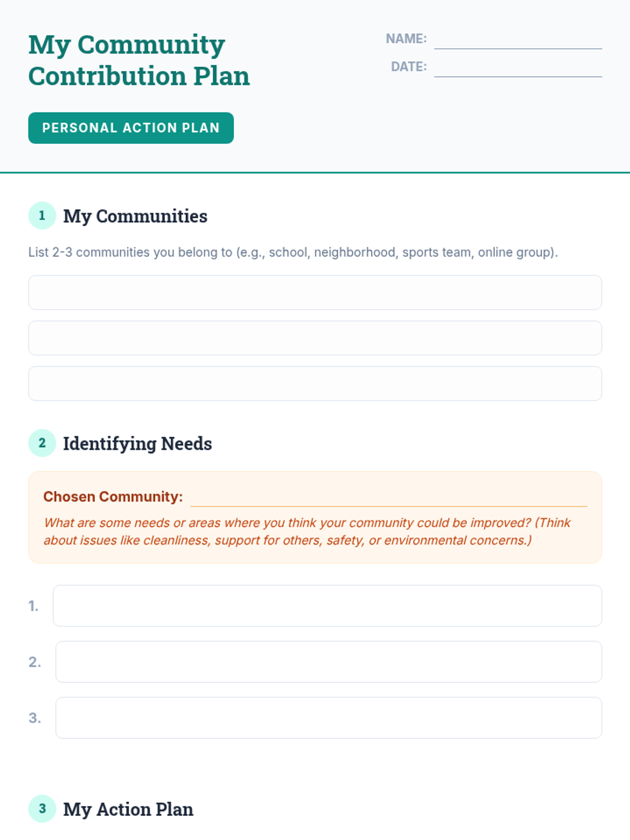The width and height of the screenshot is (630, 840).
Task: Click need number 2 answer box
Action: coord(329,662)
